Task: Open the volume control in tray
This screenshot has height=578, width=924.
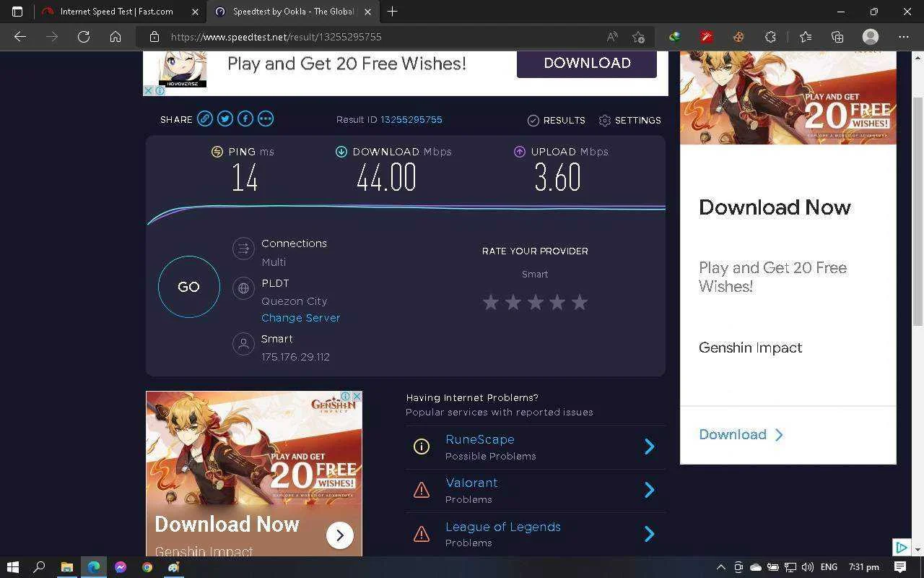Action: (808, 567)
